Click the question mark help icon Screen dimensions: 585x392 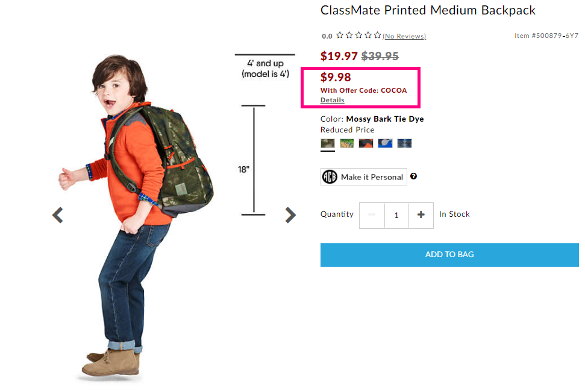[413, 176]
